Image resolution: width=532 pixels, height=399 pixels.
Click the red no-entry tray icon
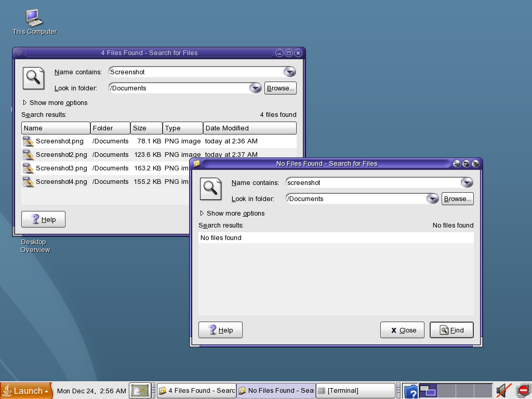tap(523, 391)
